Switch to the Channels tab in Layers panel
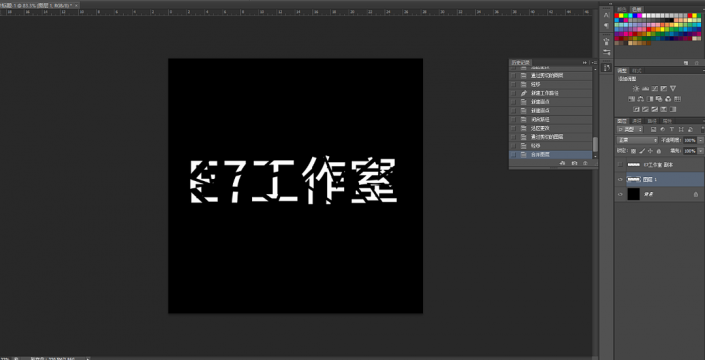This screenshot has width=705, height=360. pos(637,121)
